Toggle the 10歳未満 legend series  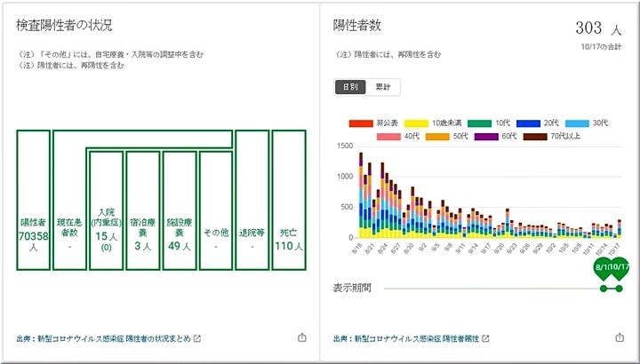pyautogui.click(x=430, y=123)
